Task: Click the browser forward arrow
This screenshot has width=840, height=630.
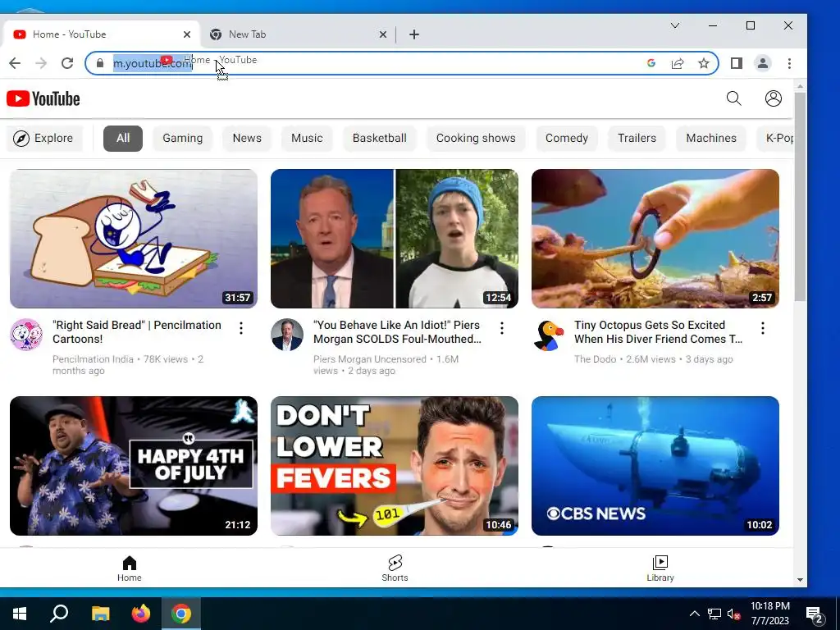Action: [41, 63]
